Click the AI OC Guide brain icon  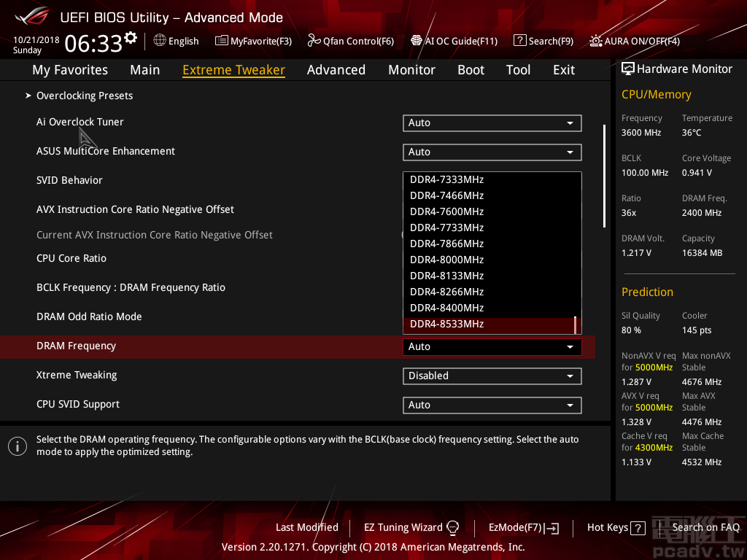[x=417, y=41]
